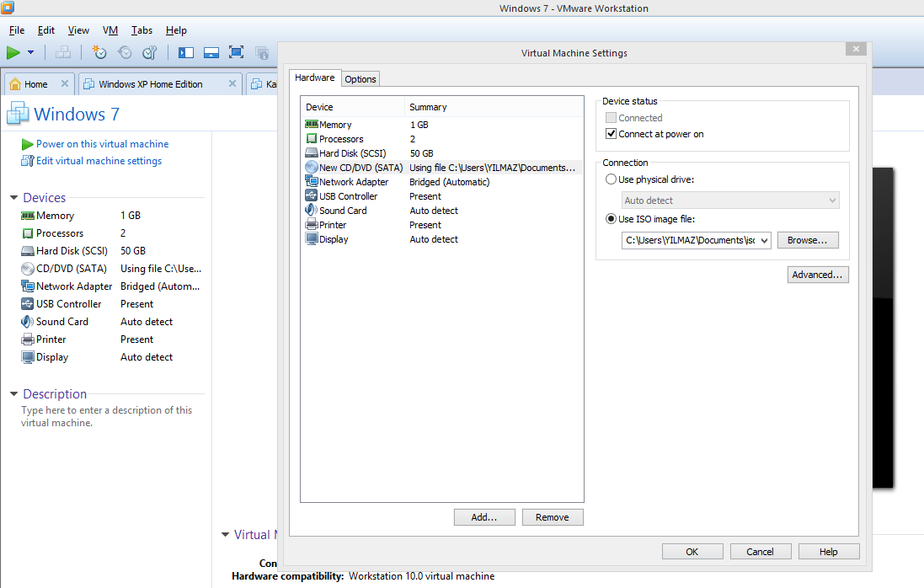This screenshot has height=588, width=924.
Task: Click Power on this virtual machine link
Action: coord(102,144)
